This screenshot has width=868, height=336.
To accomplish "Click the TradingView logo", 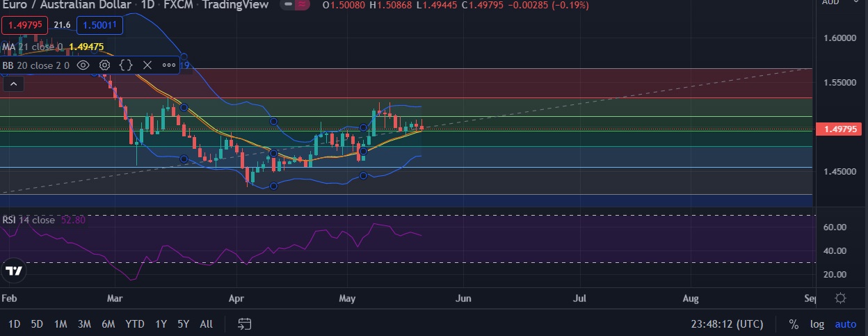I will coord(14,271).
